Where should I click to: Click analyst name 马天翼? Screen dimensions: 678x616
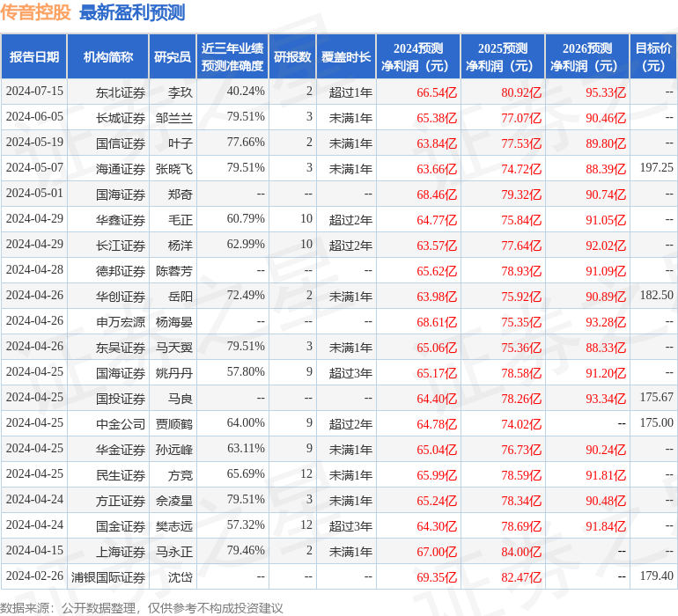click(x=173, y=348)
